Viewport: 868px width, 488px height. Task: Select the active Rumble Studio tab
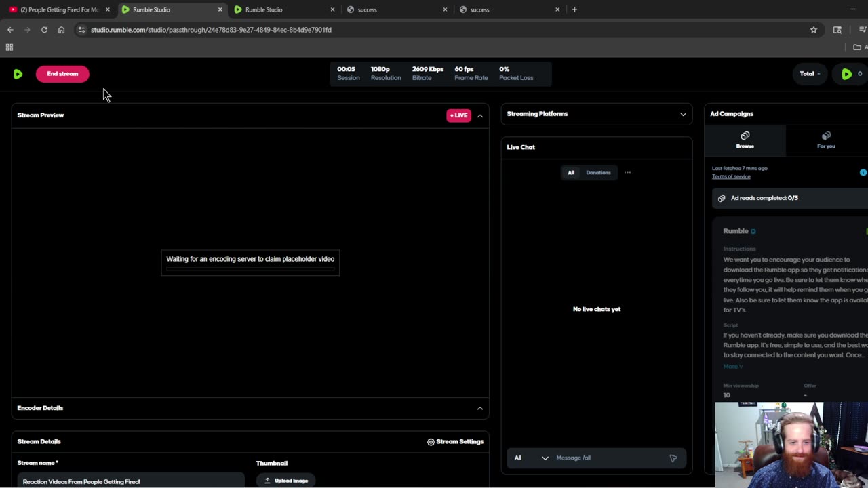tap(172, 9)
